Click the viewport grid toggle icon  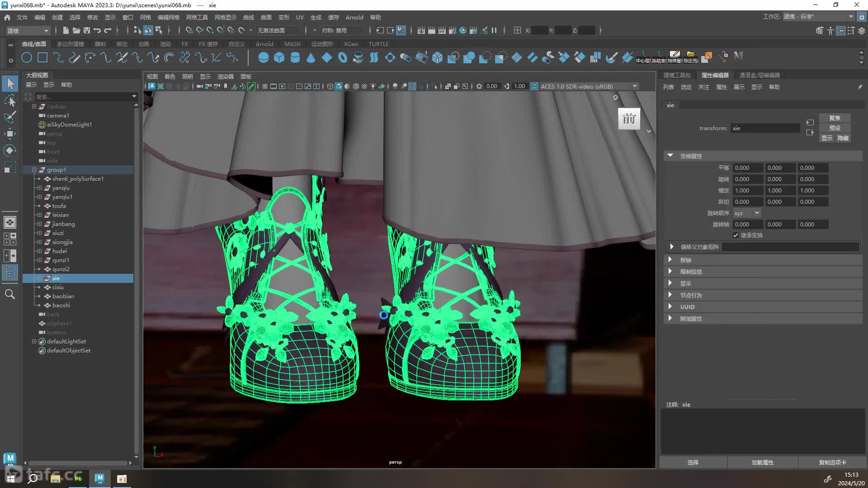pos(265,86)
